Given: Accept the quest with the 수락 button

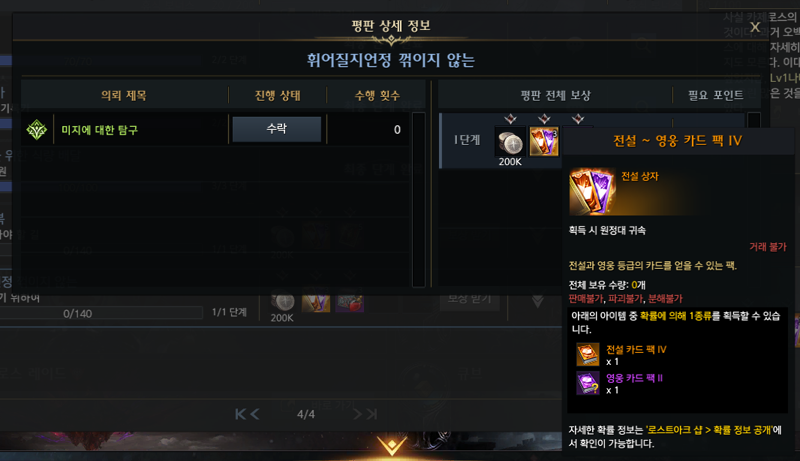Looking at the screenshot, I should pyautogui.click(x=277, y=129).
